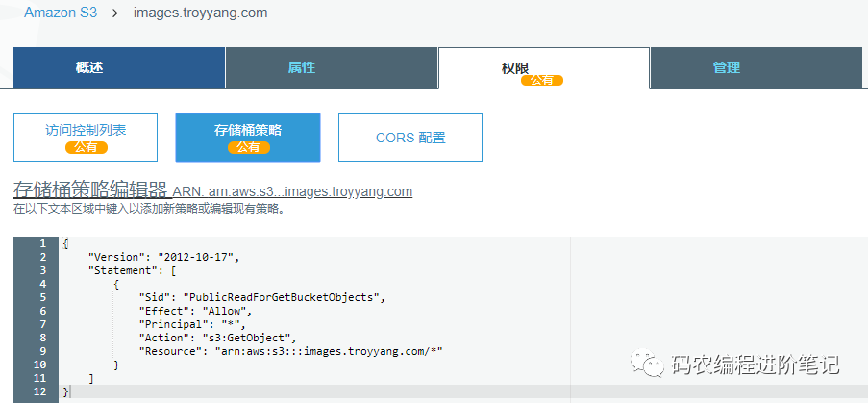Click the "Principal": "*" line
The height and width of the screenshot is (403, 868).
(x=192, y=324)
